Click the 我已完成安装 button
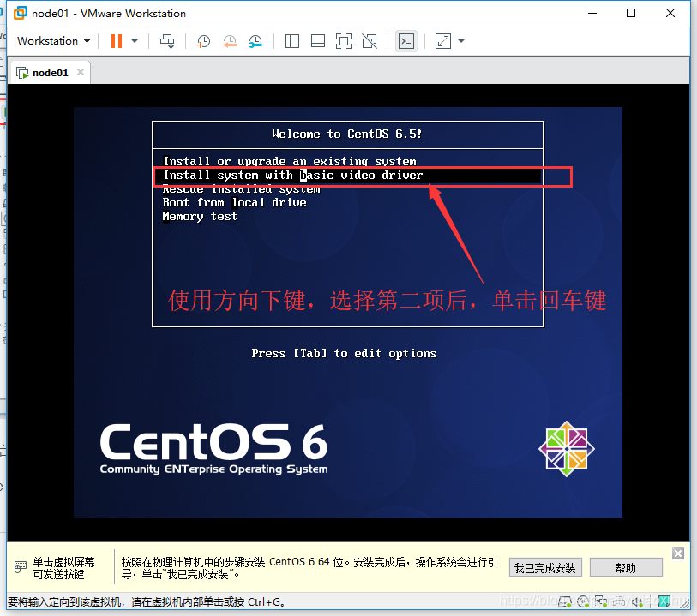 pos(545,567)
